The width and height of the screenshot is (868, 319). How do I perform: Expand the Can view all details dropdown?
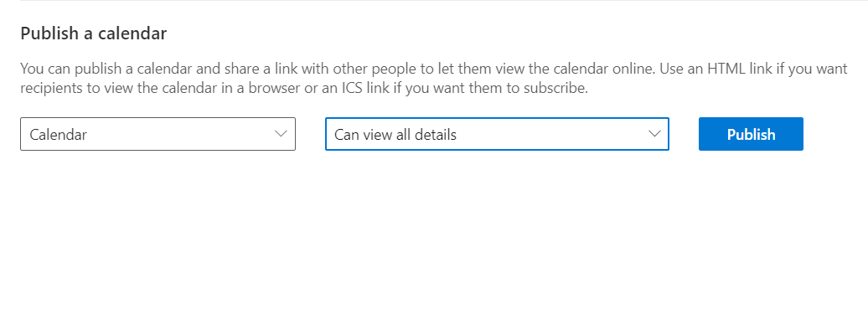pyautogui.click(x=497, y=134)
